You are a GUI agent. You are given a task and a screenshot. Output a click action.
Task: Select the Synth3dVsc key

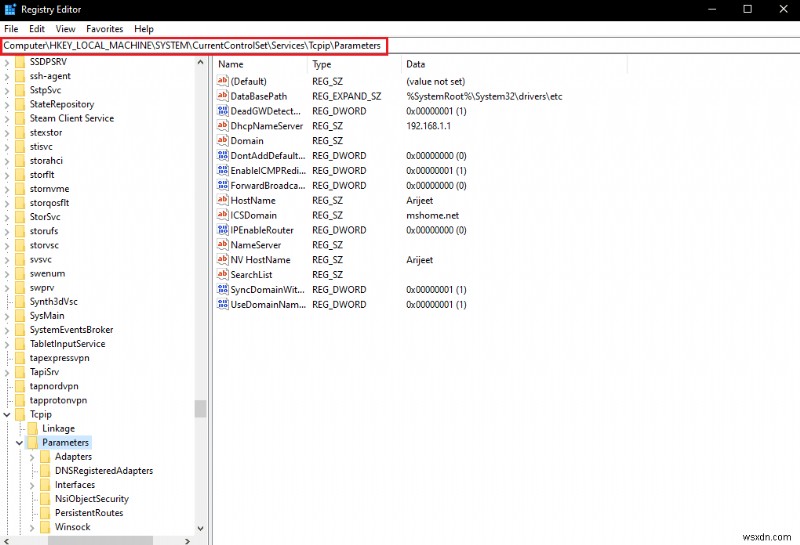(x=54, y=301)
